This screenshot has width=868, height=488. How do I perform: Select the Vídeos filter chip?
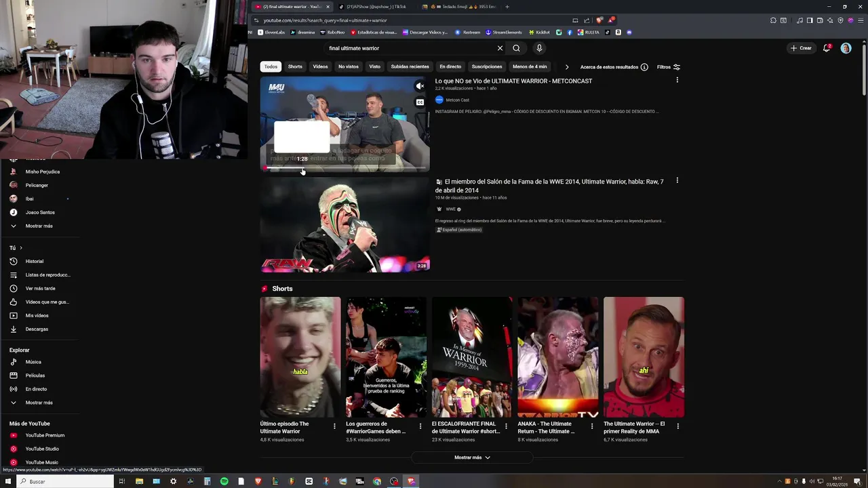[320, 66]
